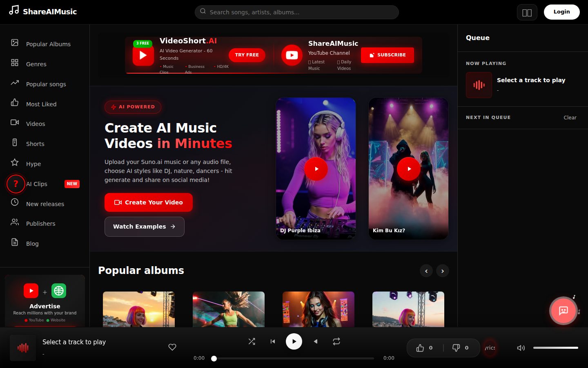Click the Advertise heading in sidebar

[x=45, y=306]
